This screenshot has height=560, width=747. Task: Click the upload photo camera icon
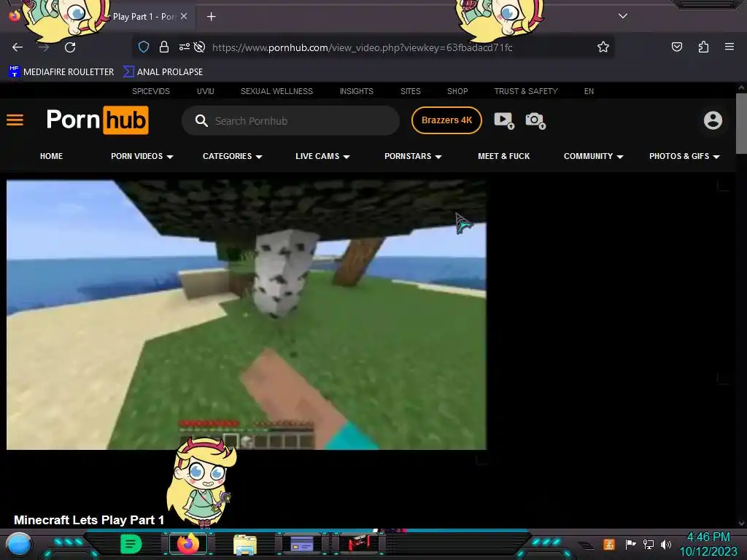(x=535, y=120)
